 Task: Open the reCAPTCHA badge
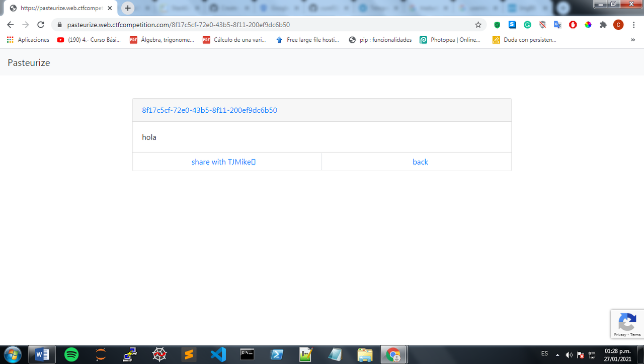627,323
